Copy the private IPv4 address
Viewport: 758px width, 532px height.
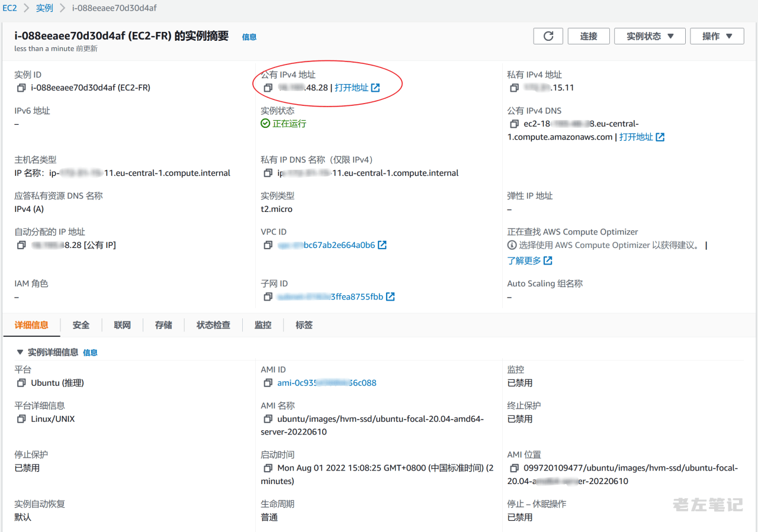pyautogui.click(x=514, y=88)
